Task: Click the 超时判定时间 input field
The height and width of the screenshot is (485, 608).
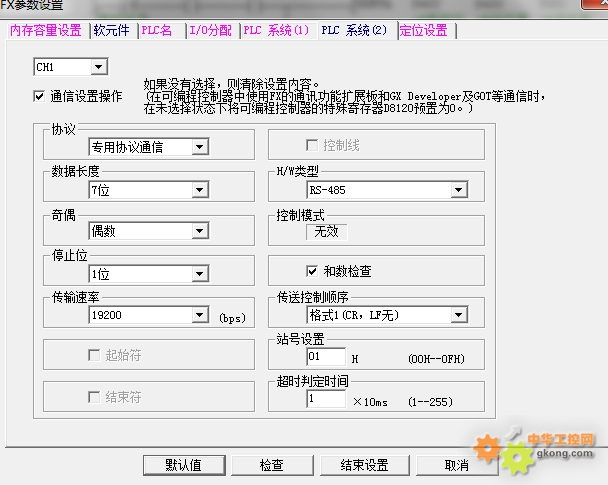Action: click(326, 399)
